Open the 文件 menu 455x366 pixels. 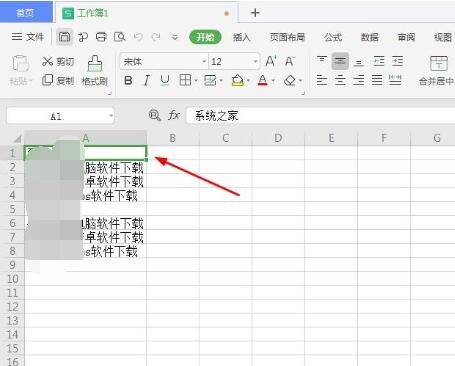[x=28, y=37]
